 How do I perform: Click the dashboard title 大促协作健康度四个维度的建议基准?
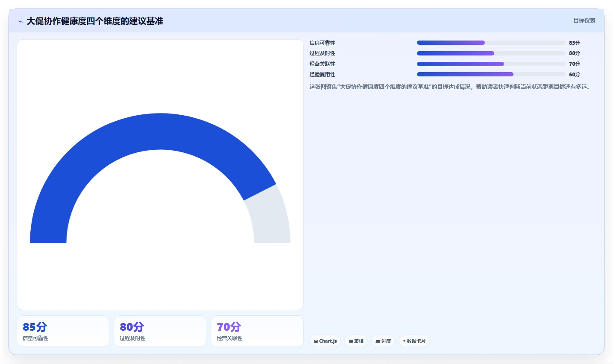tap(95, 21)
